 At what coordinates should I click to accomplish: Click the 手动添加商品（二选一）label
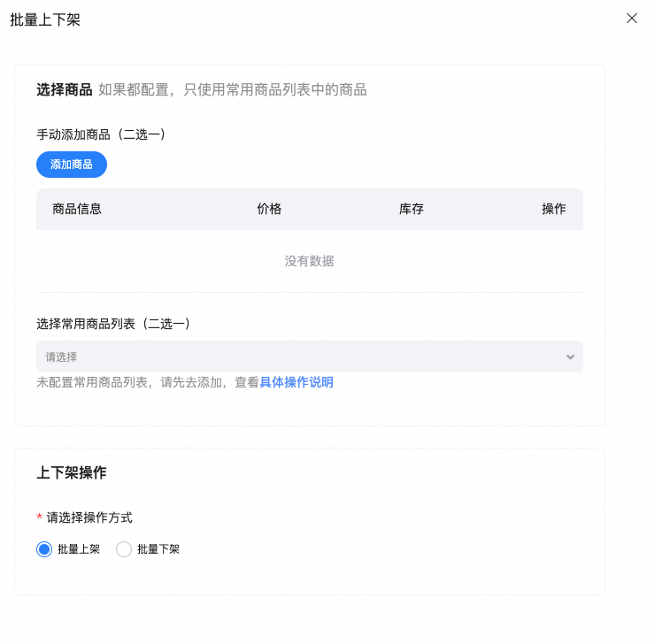click(x=101, y=134)
